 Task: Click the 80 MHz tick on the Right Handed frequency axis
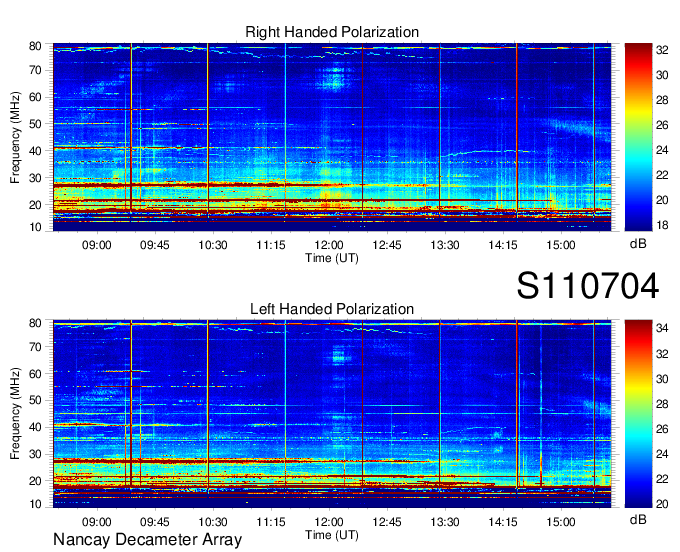tap(35, 46)
